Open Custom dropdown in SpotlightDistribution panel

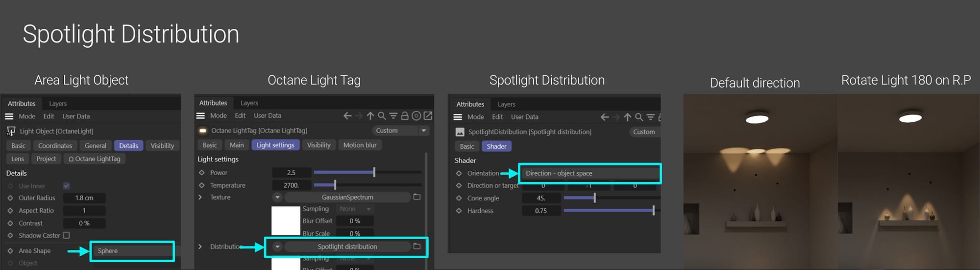(x=644, y=132)
